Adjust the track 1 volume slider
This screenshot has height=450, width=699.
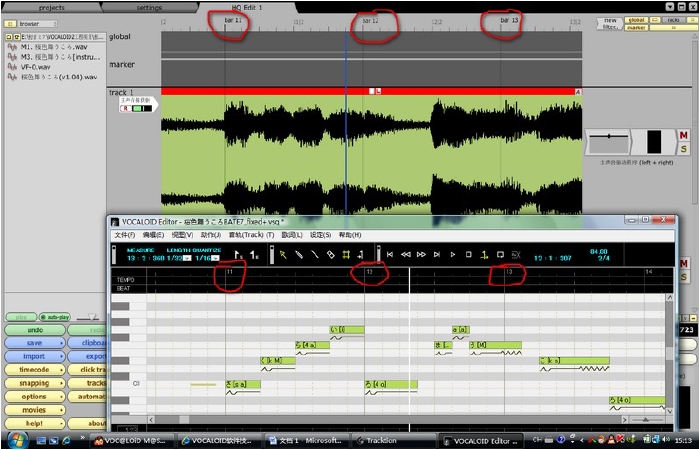609,136
